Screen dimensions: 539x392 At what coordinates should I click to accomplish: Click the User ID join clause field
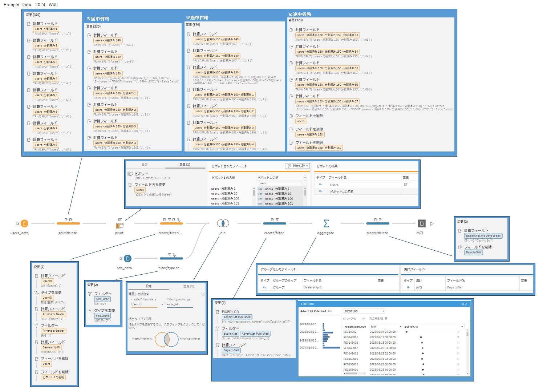144,304
